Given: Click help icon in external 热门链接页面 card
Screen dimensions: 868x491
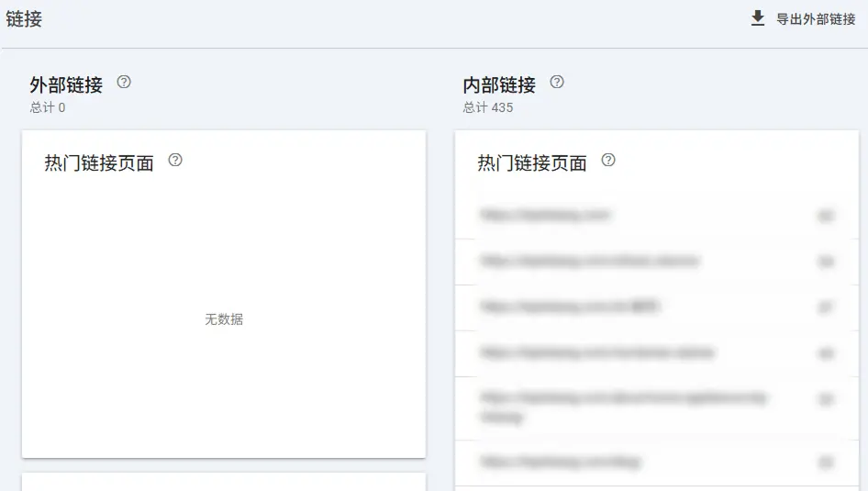Looking at the screenshot, I should pyautogui.click(x=175, y=160).
